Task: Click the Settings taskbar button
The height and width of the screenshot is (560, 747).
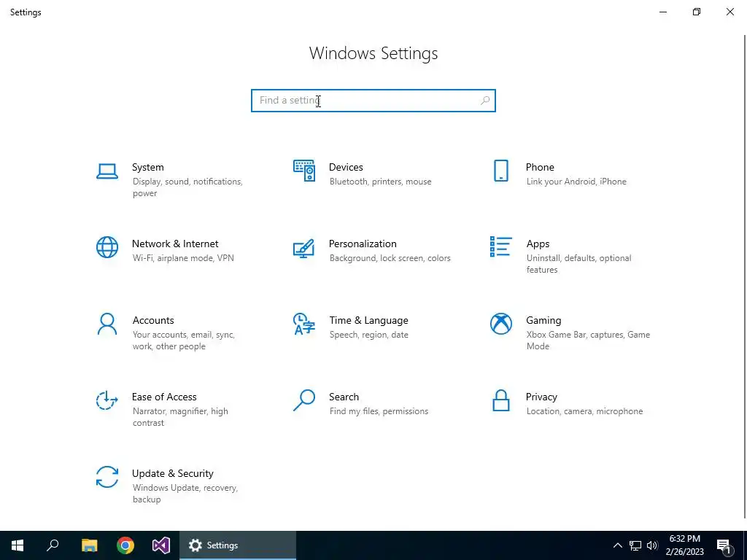Action: pyautogui.click(x=238, y=545)
